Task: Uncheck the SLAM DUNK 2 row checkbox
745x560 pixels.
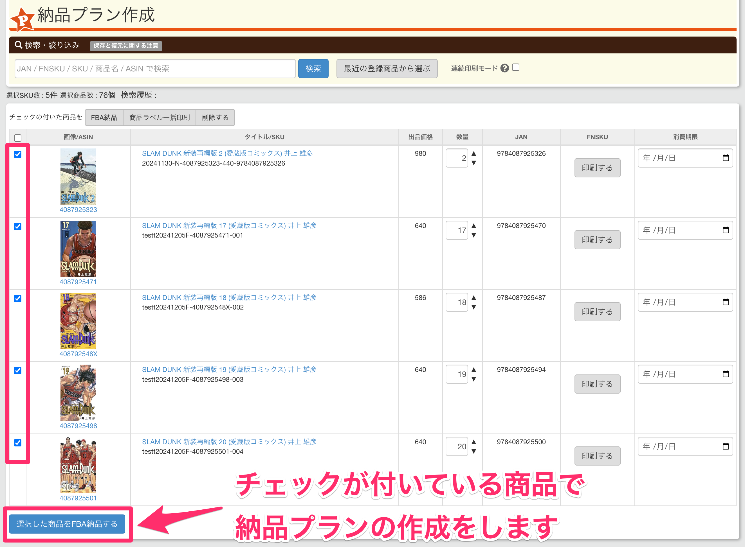Action: point(18,154)
